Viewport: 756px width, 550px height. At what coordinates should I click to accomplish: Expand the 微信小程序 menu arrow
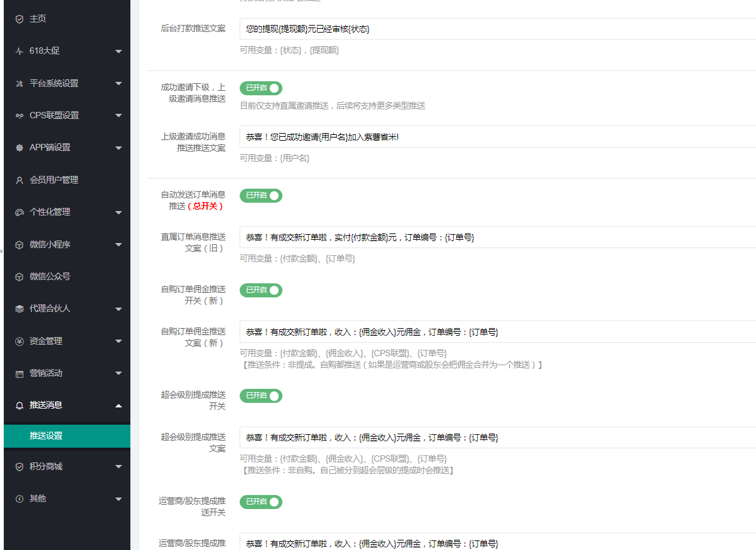click(119, 244)
